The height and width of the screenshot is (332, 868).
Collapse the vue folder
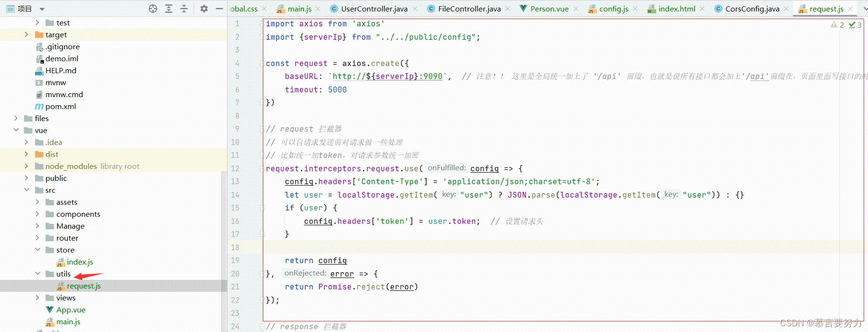(x=16, y=130)
